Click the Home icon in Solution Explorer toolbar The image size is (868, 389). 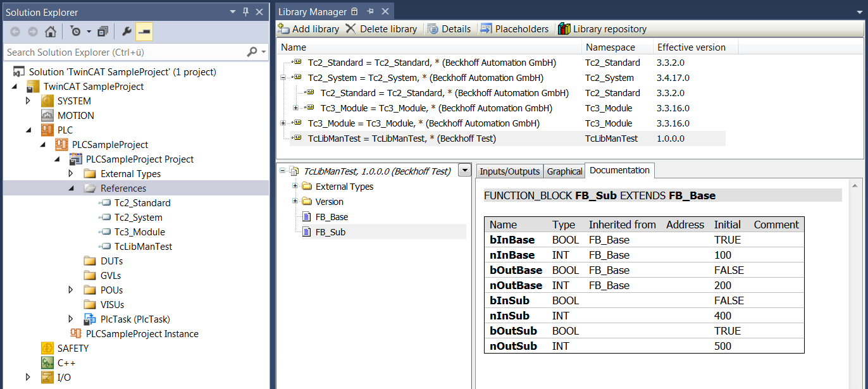click(x=51, y=32)
